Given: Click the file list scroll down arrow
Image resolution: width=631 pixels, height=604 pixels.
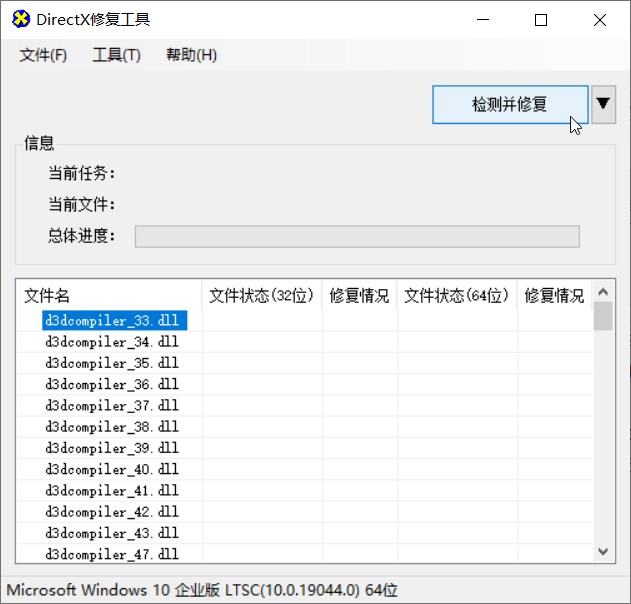Looking at the screenshot, I should point(603,551).
